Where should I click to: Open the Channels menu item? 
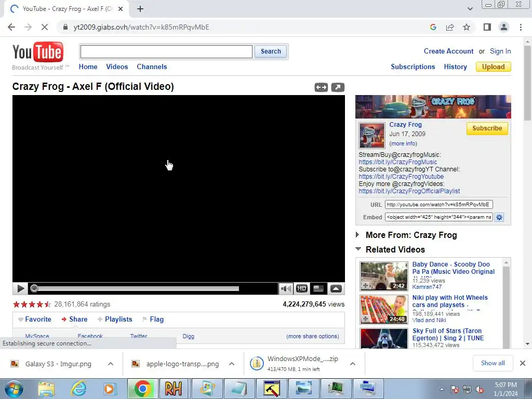(152, 67)
